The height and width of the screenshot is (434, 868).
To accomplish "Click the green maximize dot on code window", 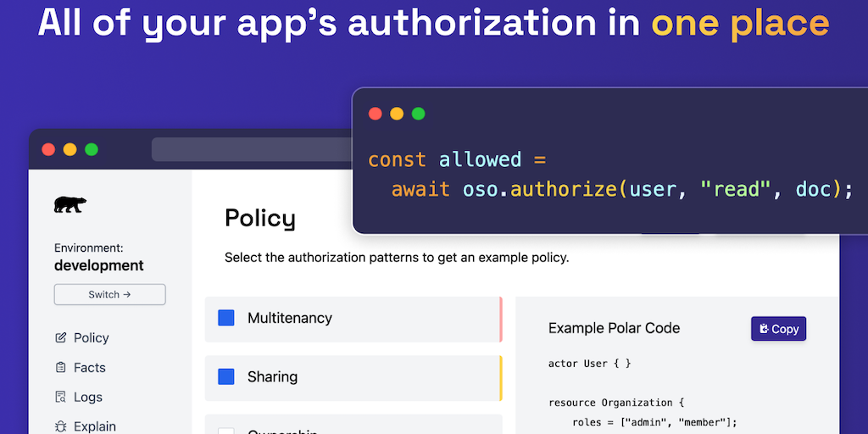I will (419, 114).
